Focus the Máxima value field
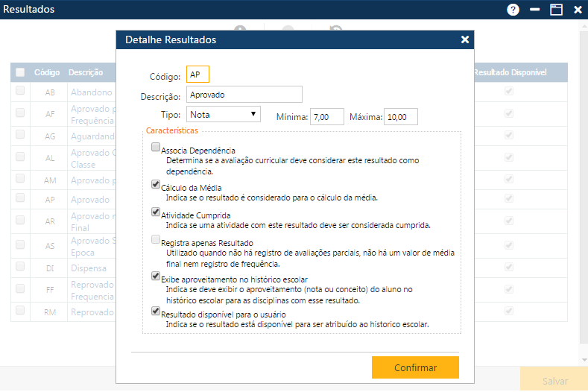 pyautogui.click(x=401, y=116)
